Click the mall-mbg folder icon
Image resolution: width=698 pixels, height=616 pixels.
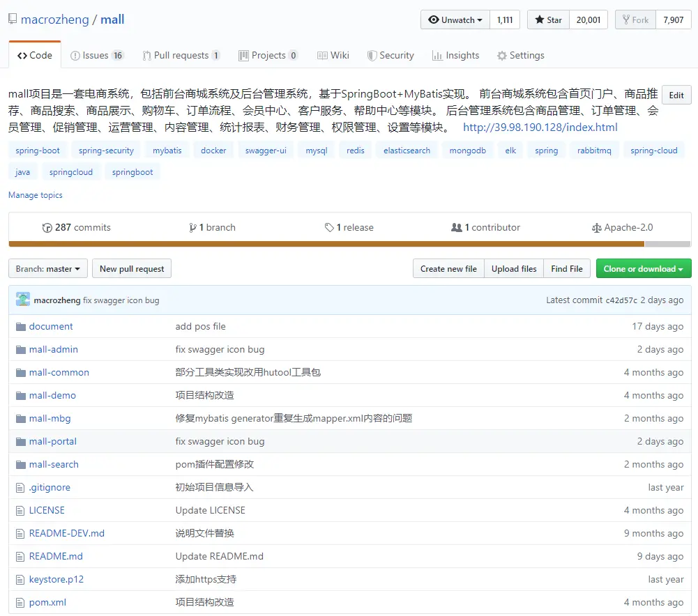[x=20, y=419]
